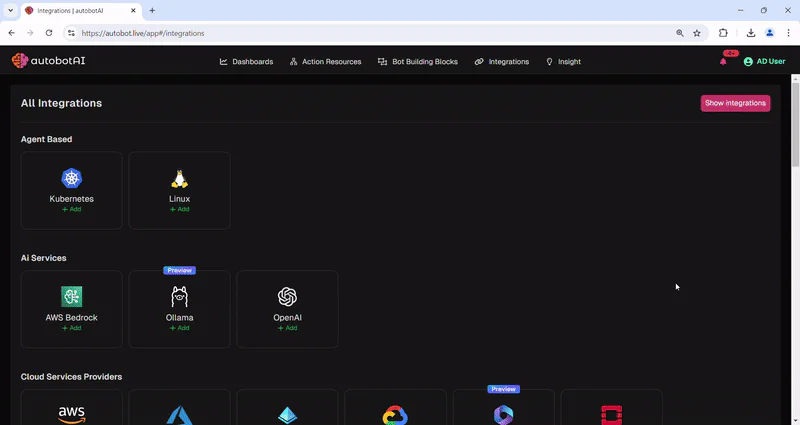Image resolution: width=800 pixels, height=425 pixels.
Task: Click the autobotAI logo
Action: pyautogui.click(x=48, y=61)
